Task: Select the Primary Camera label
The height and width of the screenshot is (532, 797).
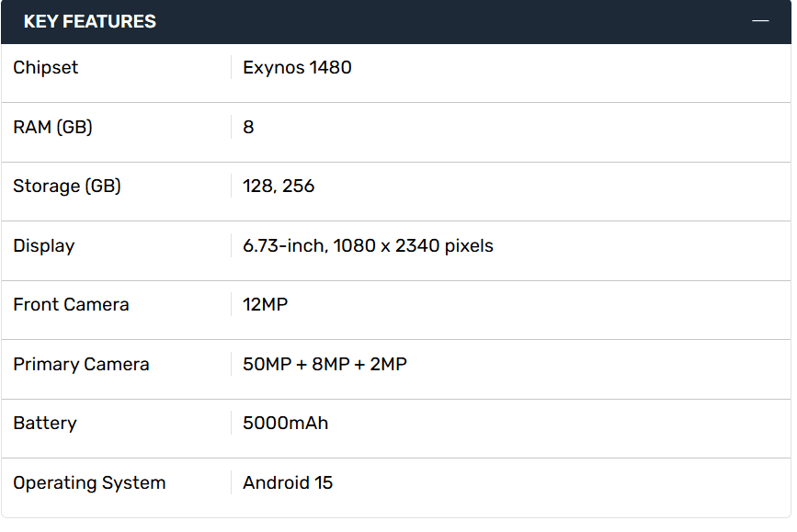Action: pyautogui.click(x=81, y=365)
